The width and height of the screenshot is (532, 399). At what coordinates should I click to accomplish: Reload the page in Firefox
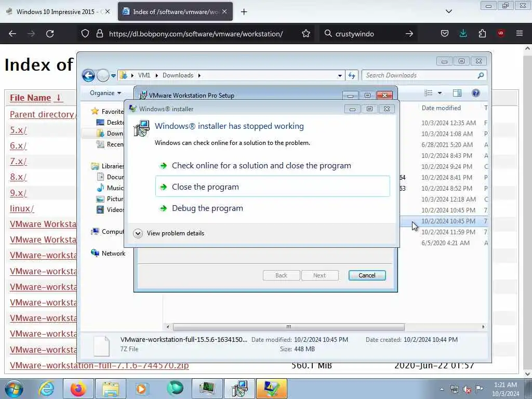click(50, 34)
